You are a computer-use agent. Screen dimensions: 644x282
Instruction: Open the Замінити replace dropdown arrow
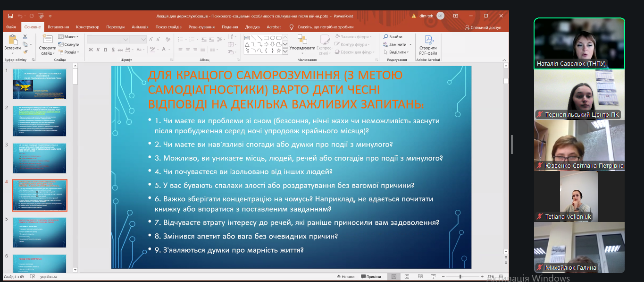[410, 44]
